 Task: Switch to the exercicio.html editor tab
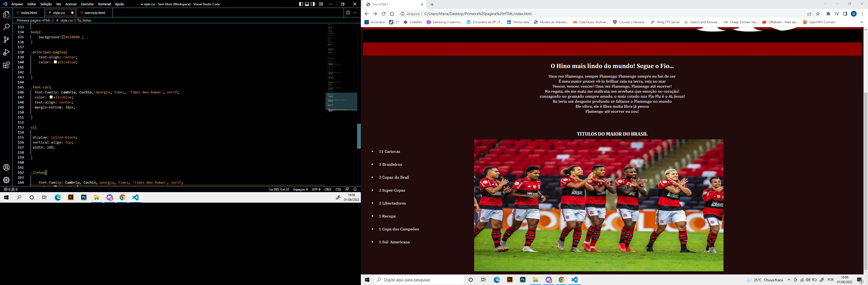(95, 13)
